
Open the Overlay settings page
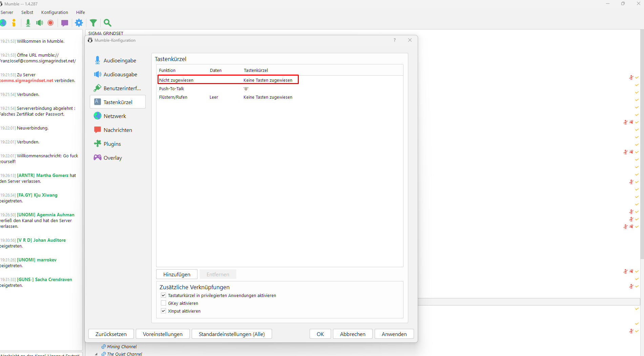pos(118,158)
